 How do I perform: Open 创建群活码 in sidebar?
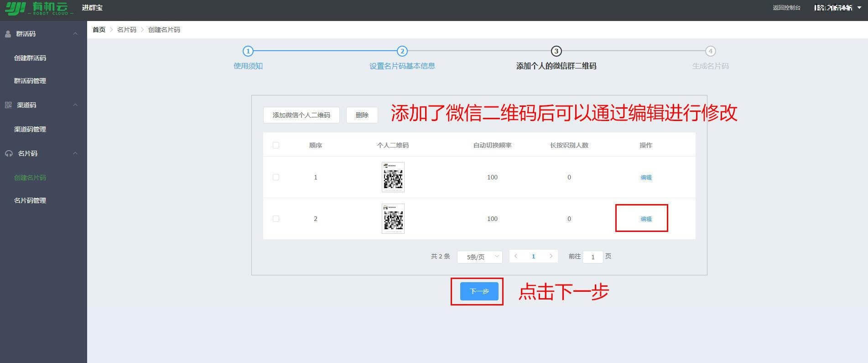point(30,58)
